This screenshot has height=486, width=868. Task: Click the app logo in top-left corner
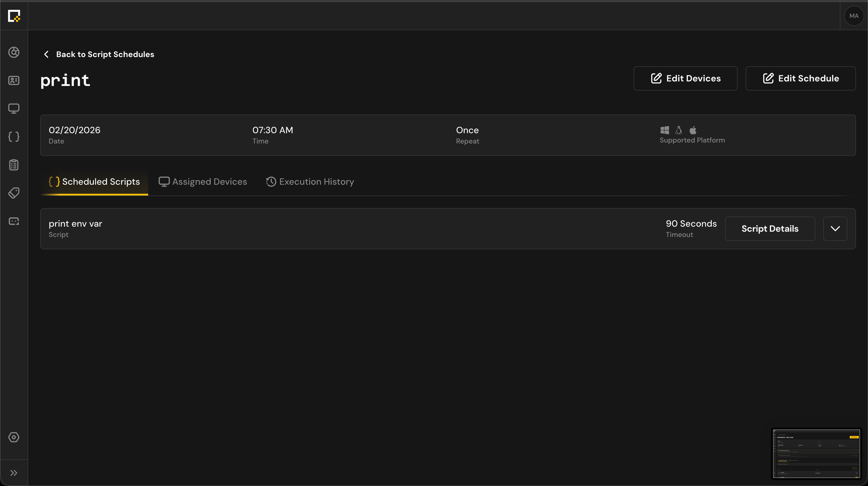[14, 16]
